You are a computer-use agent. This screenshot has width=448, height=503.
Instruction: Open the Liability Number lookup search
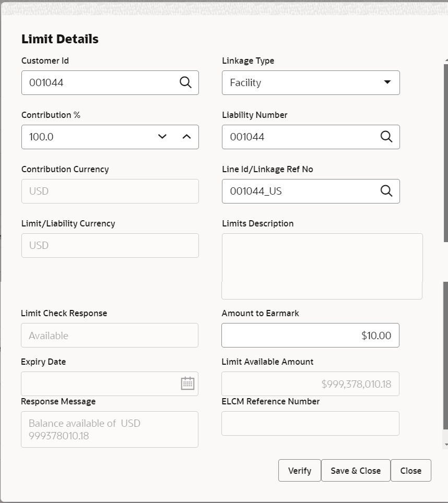(x=386, y=137)
